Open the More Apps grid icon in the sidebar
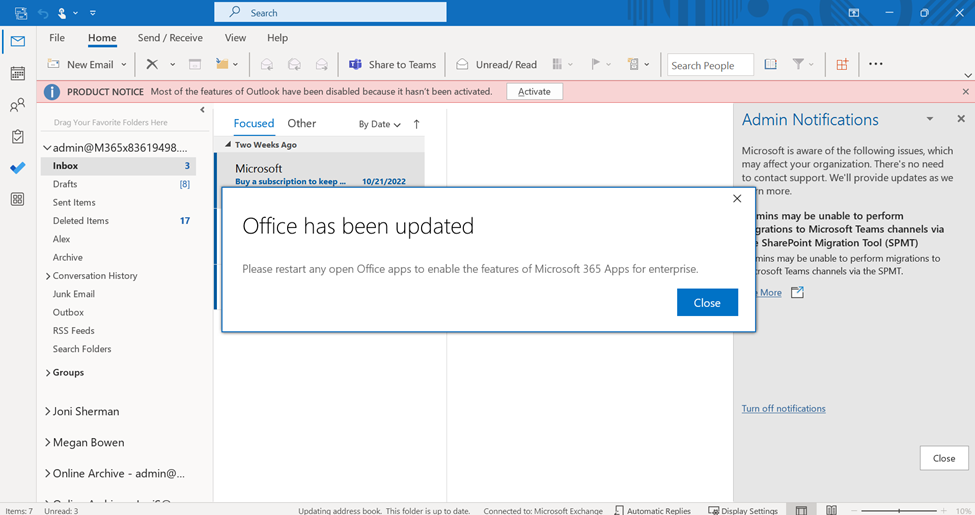The width and height of the screenshot is (975, 515). coord(18,199)
